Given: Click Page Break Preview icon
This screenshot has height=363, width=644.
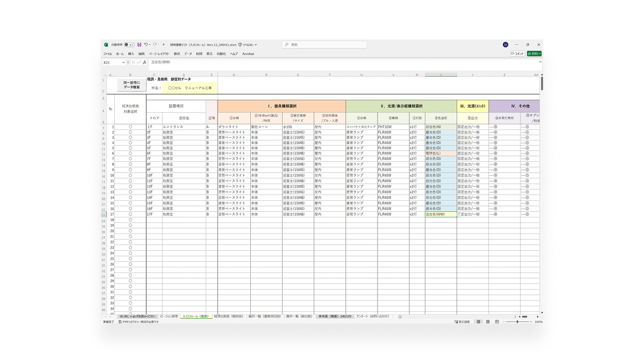Looking at the screenshot, I should coord(498,322).
